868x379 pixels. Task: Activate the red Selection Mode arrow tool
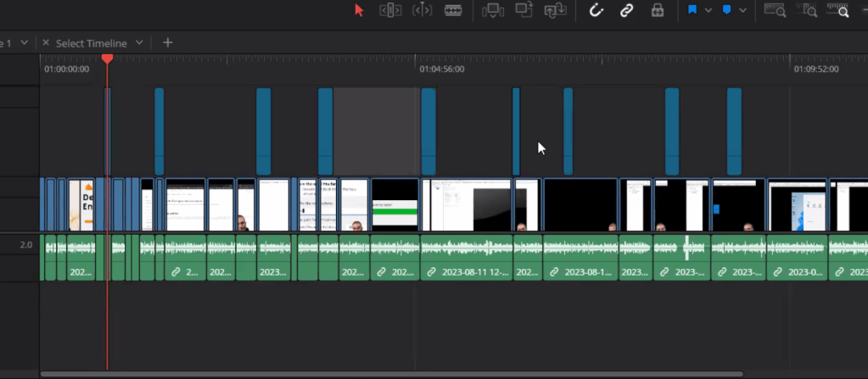coord(359,10)
